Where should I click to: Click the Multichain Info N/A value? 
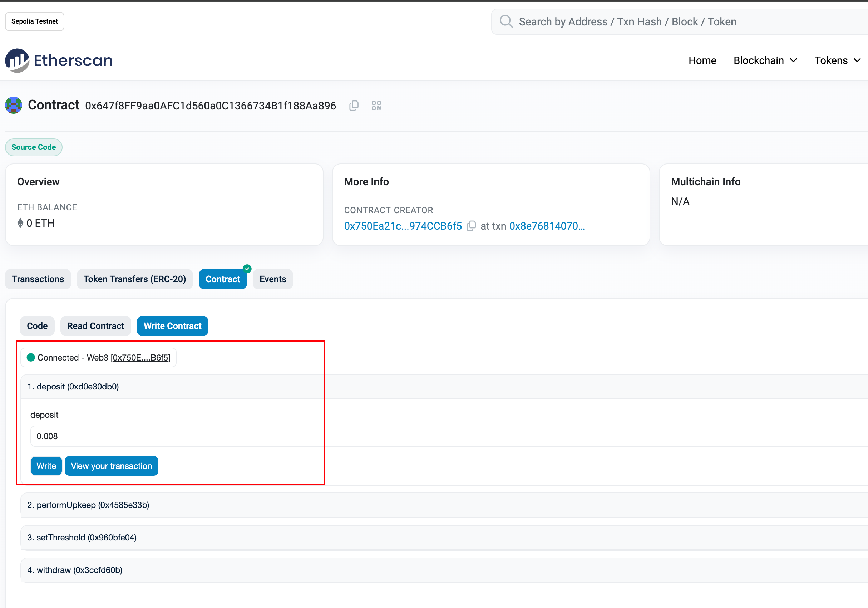tap(680, 201)
